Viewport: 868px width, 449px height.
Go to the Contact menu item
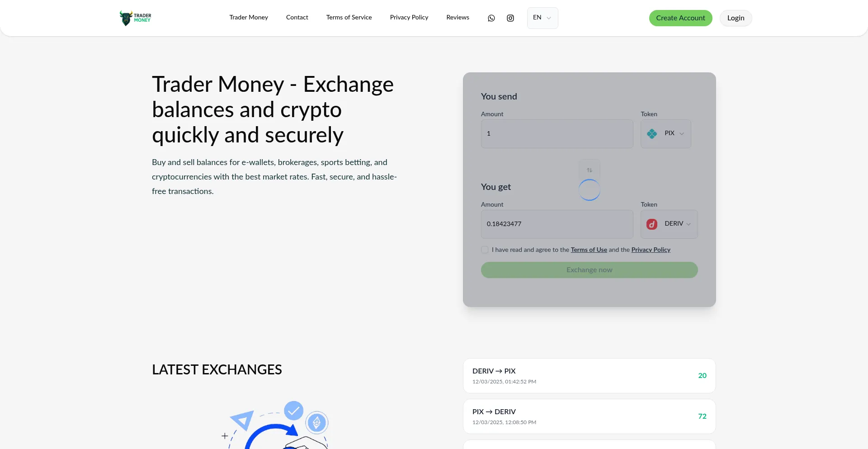tap(297, 18)
